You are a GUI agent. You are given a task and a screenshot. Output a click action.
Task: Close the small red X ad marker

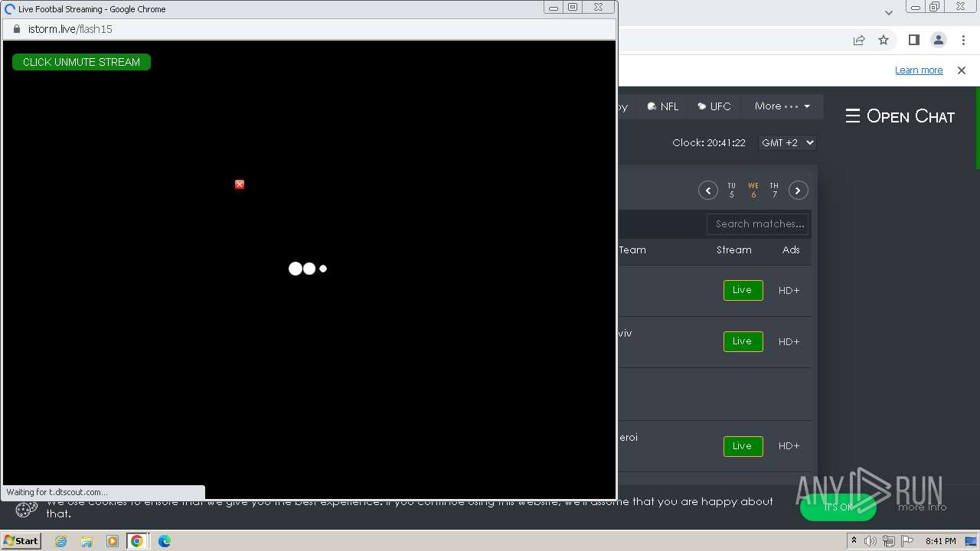pyautogui.click(x=240, y=184)
